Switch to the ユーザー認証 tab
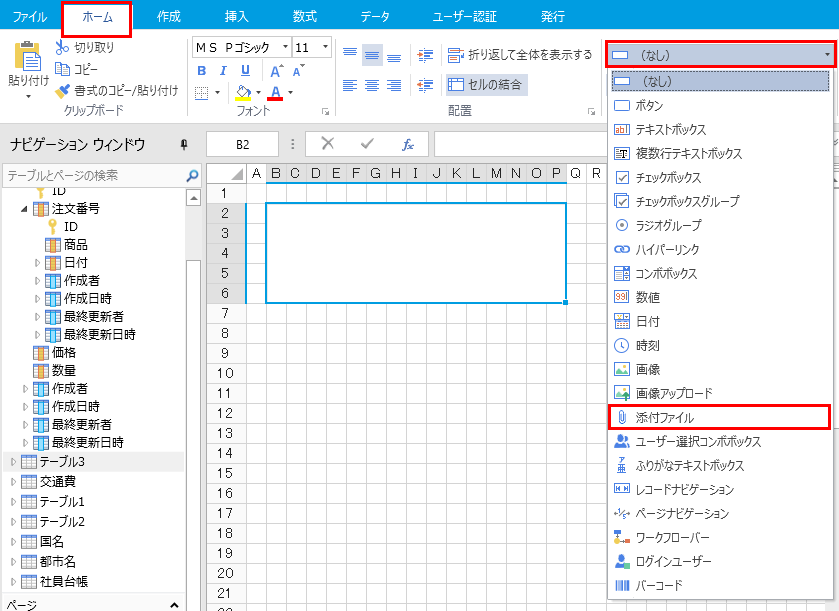 coord(464,17)
